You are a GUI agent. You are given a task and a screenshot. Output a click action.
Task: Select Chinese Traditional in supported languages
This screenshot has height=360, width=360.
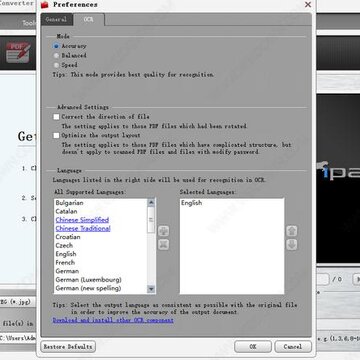click(83, 228)
